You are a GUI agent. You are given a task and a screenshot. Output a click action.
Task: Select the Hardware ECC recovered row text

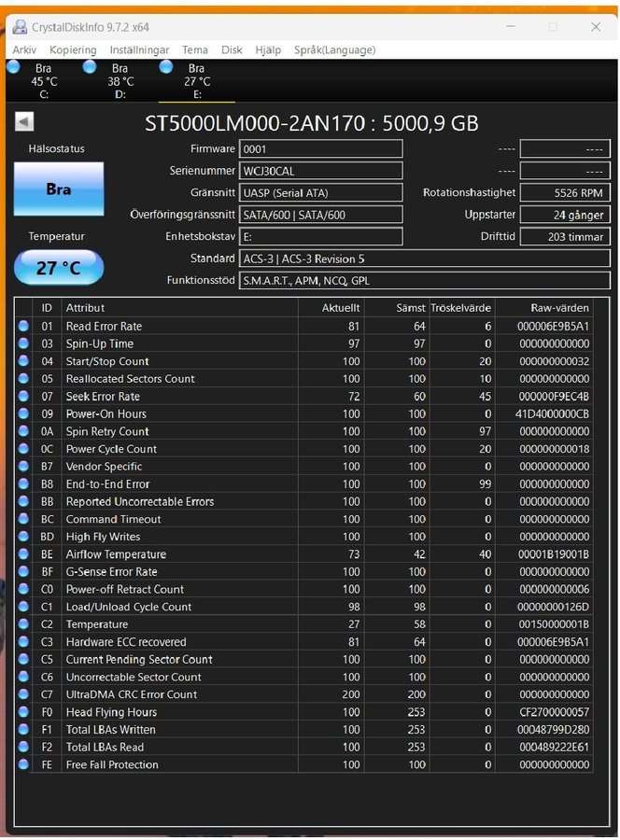[126, 642]
